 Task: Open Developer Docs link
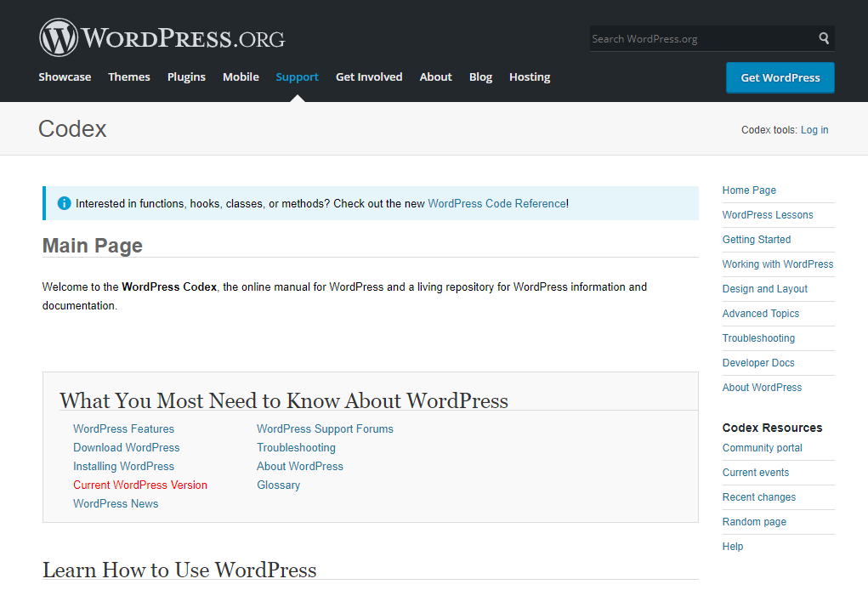757,362
